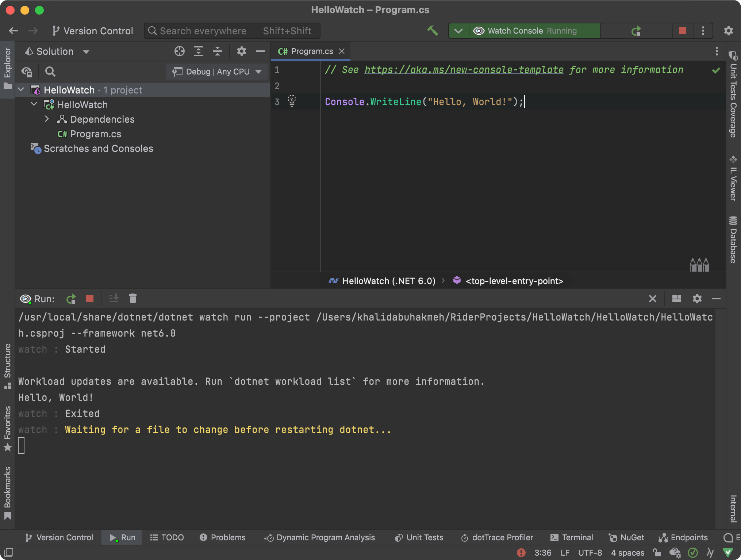Click the hammer Build Solution icon
741x560 pixels.
click(433, 31)
